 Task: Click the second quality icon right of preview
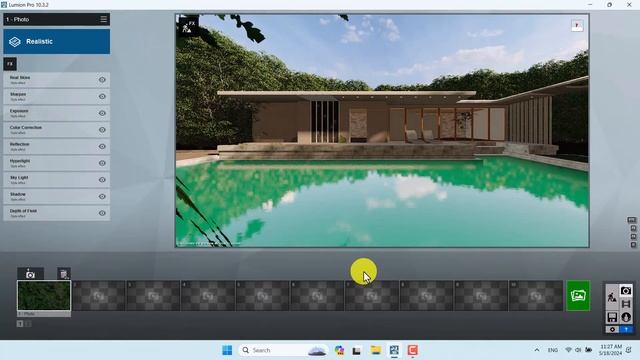(x=633, y=229)
